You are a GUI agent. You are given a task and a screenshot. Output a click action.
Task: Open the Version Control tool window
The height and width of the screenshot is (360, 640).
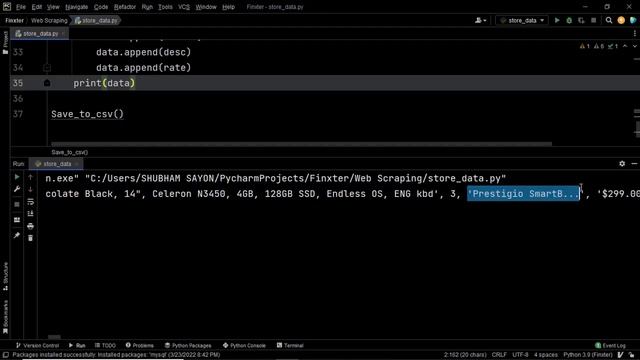(37, 345)
